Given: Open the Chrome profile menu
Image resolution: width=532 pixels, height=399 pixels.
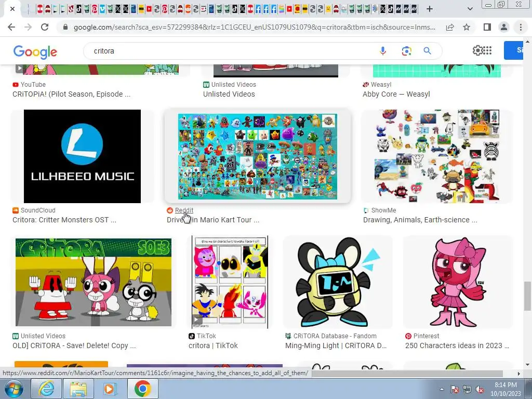Looking at the screenshot, I should coord(504,27).
